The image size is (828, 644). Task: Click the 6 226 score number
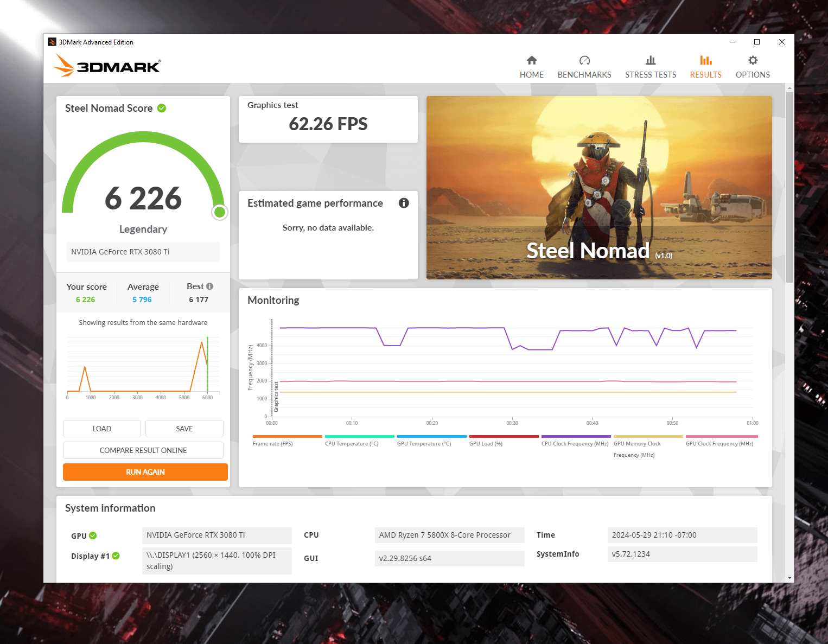[143, 198]
